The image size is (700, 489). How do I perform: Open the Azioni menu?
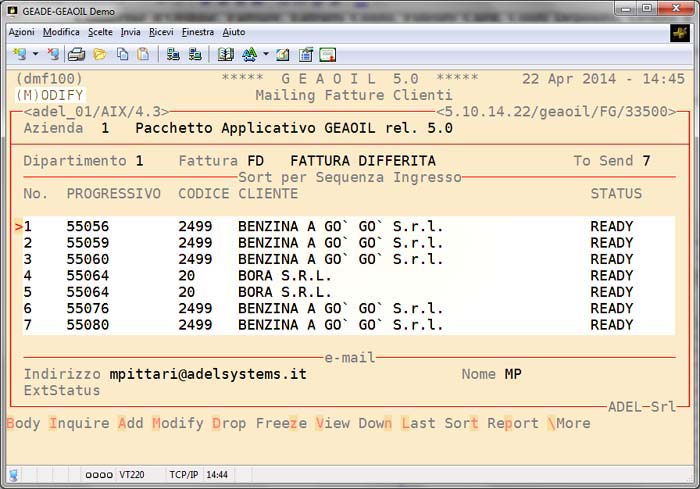coord(21,32)
